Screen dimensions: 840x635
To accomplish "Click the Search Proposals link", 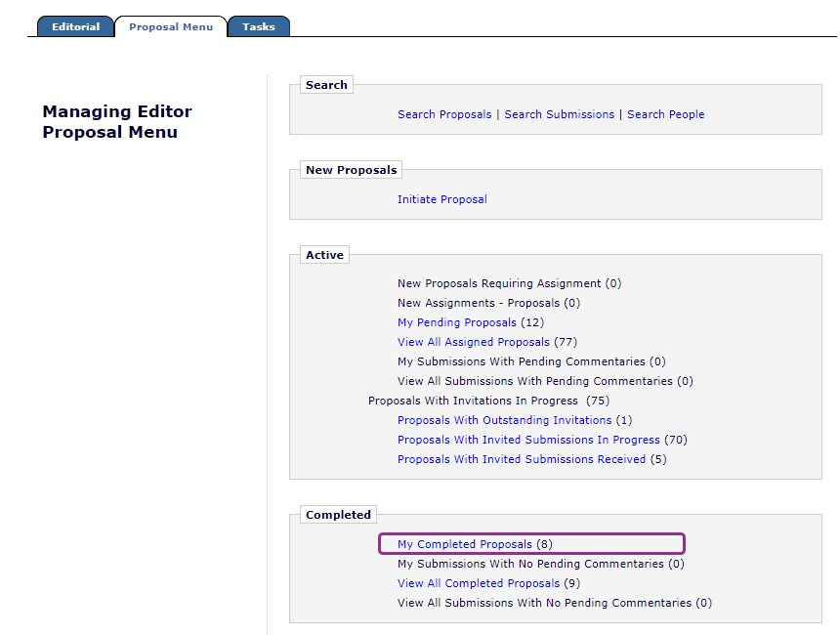I will coord(444,114).
